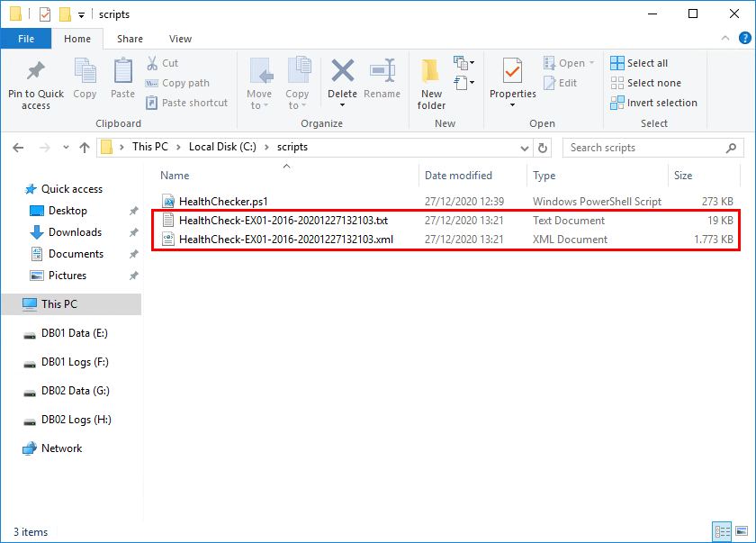Expand the address bar history dropdown

525,147
